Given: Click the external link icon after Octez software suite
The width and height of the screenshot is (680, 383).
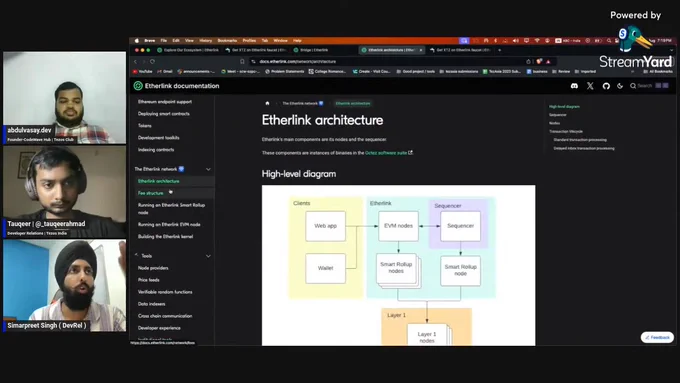Looking at the screenshot, I should [x=411, y=153].
